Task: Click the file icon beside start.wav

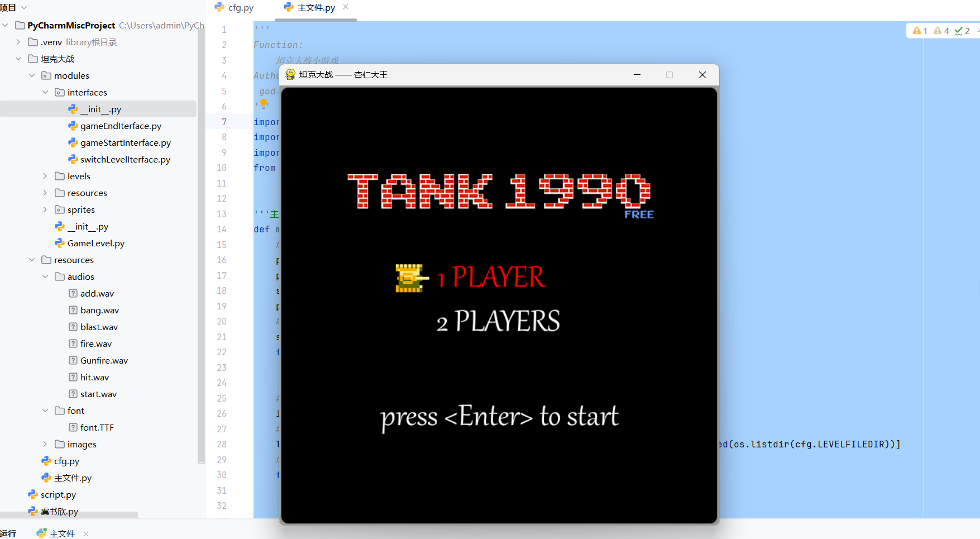Action: point(73,394)
